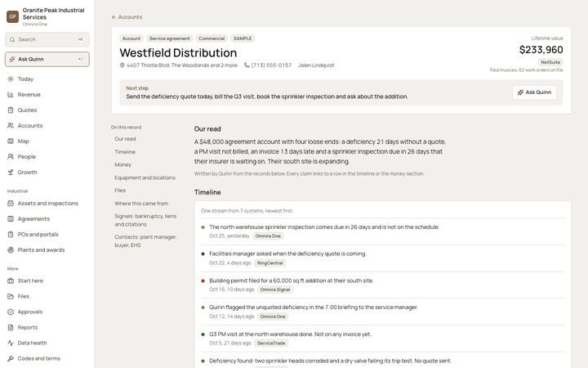588x368 pixels.
Task: Open Quotes via its clipboard icon
Action: [11, 110]
